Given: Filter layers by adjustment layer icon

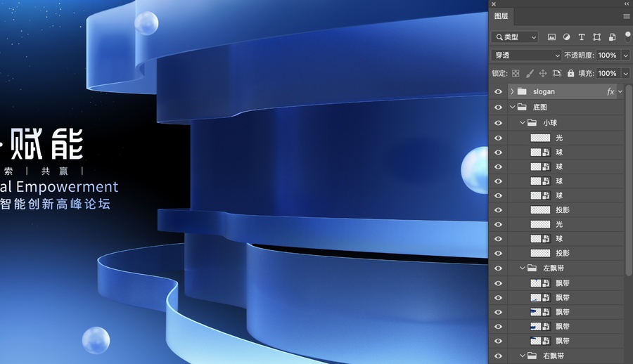Looking at the screenshot, I should pos(566,37).
